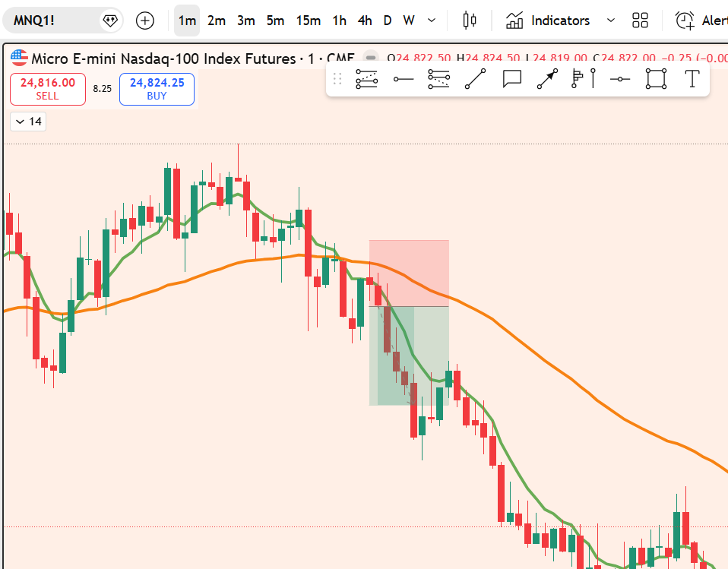Image resolution: width=728 pixels, height=569 pixels.
Task: Click the SELL 24,816.00 button
Action: (47, 89)
